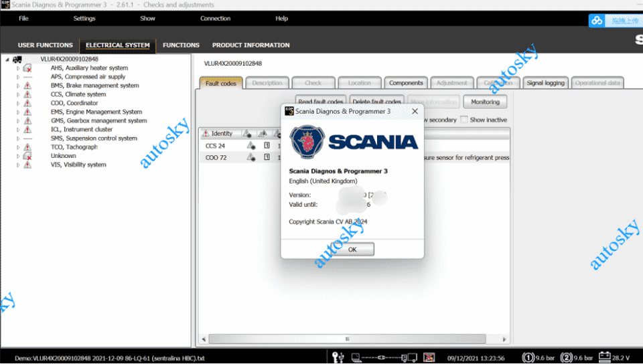This screenshot has width=643, height=364.
Task: Click the Monitoring button
Action: click(485, 102)
